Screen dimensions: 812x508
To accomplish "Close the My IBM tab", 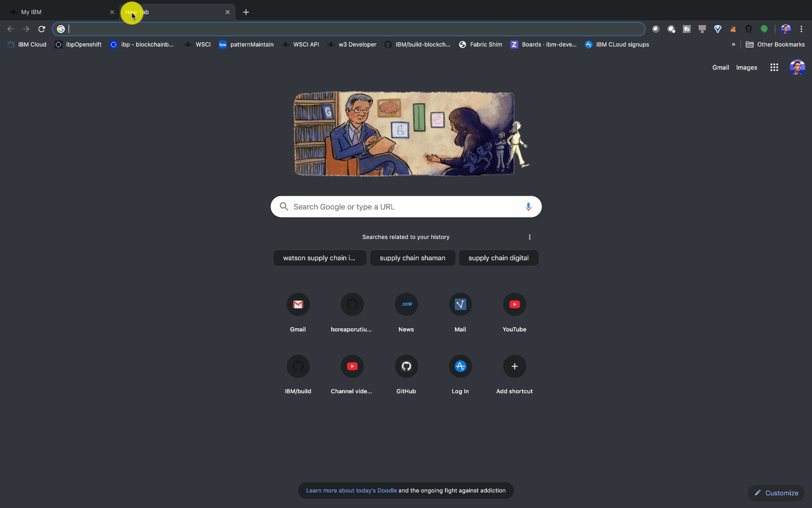I will pyautogui.click(x=112, y=12).
